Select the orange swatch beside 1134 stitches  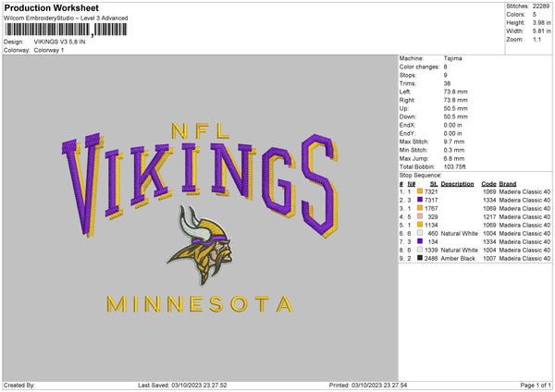point(420,225)
